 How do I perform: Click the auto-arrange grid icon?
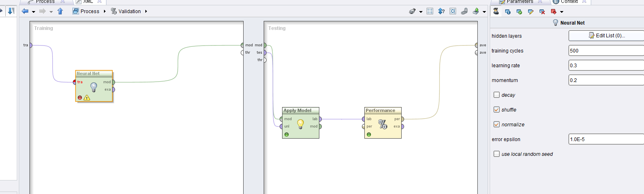click(x=430, y=11)
